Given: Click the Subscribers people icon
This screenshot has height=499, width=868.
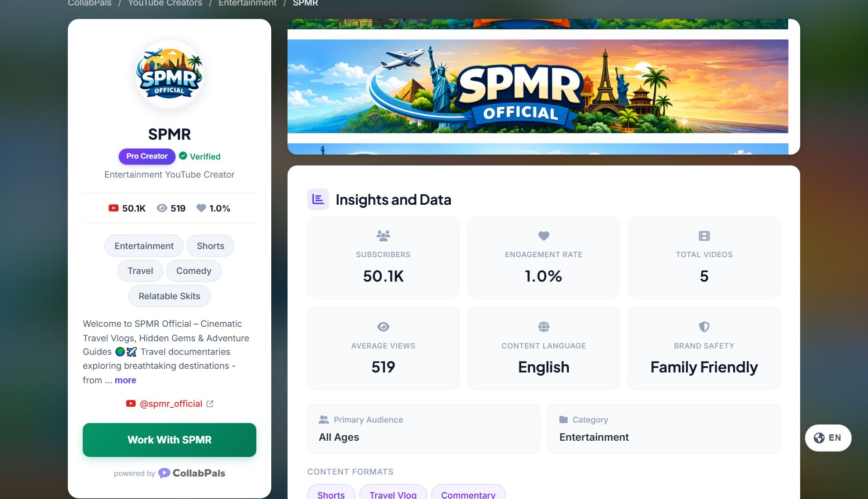Looking at the screenshot, I should pyautogui.click(x=383, y=235).
